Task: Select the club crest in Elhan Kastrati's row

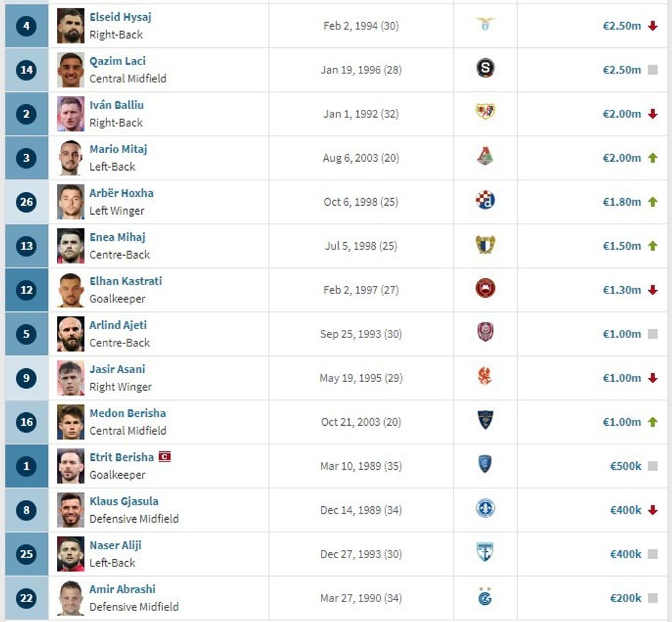Action: click(x=485, y=288)
